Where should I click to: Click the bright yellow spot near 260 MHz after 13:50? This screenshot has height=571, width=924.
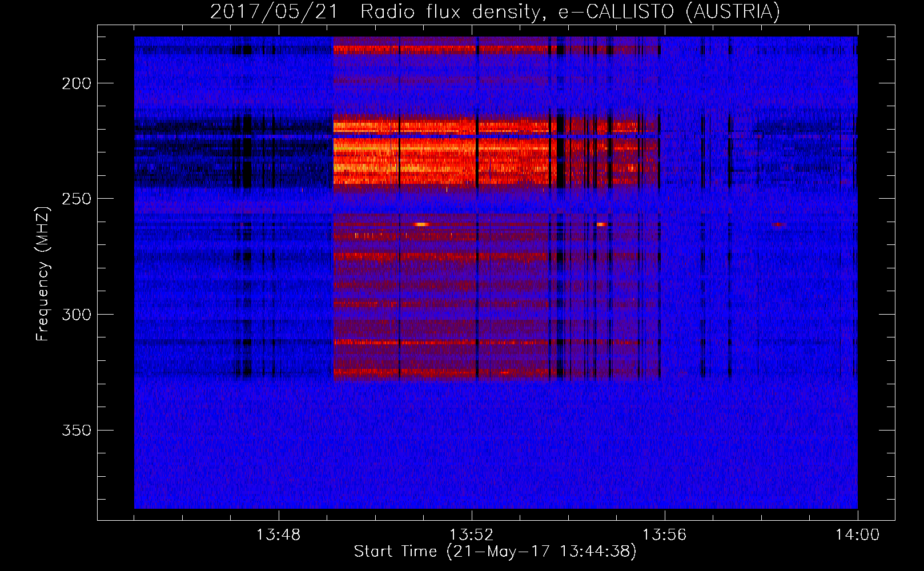pyautogui.click(x=422, y=224)
